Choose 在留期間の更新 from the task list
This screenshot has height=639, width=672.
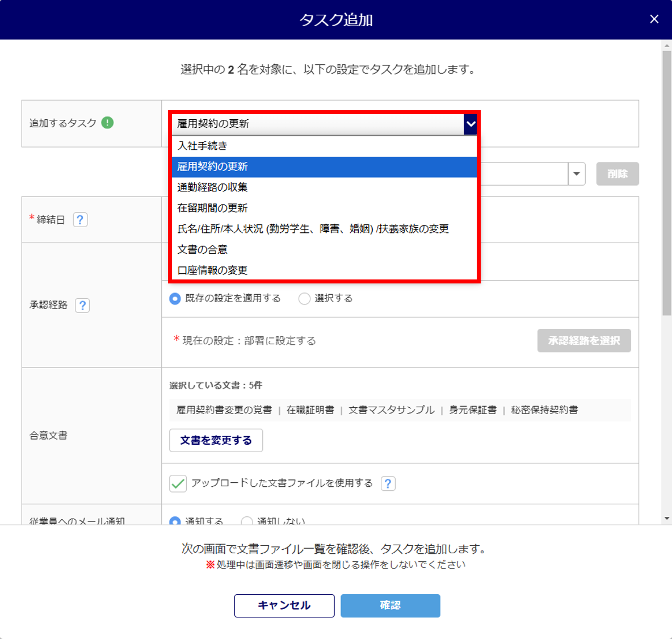point(325,208)
